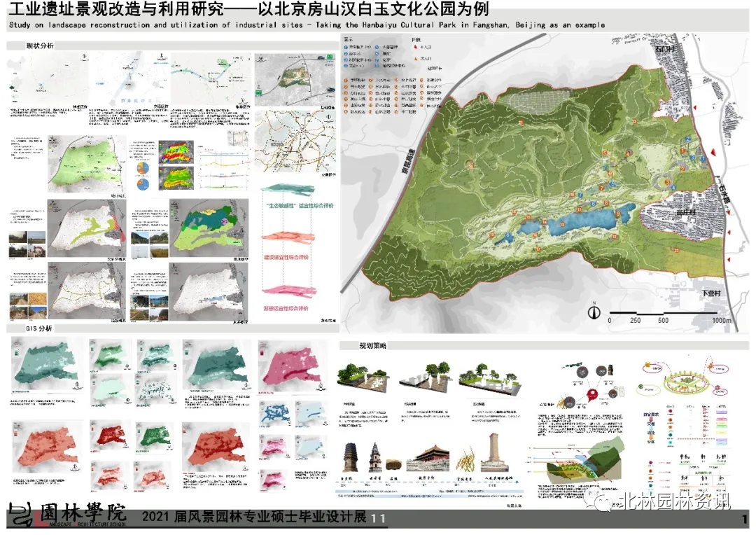Click the map with yellow-green land-use patches
The width and height of the screenshot is (756, 535).
coord(86,228)
